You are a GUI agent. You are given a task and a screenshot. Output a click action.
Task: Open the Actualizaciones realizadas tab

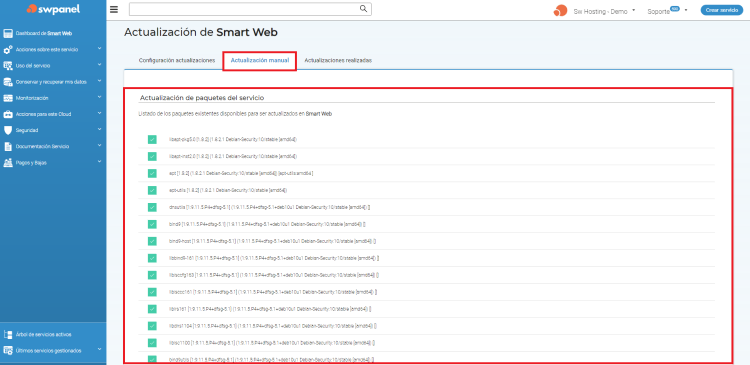[338, 61]
